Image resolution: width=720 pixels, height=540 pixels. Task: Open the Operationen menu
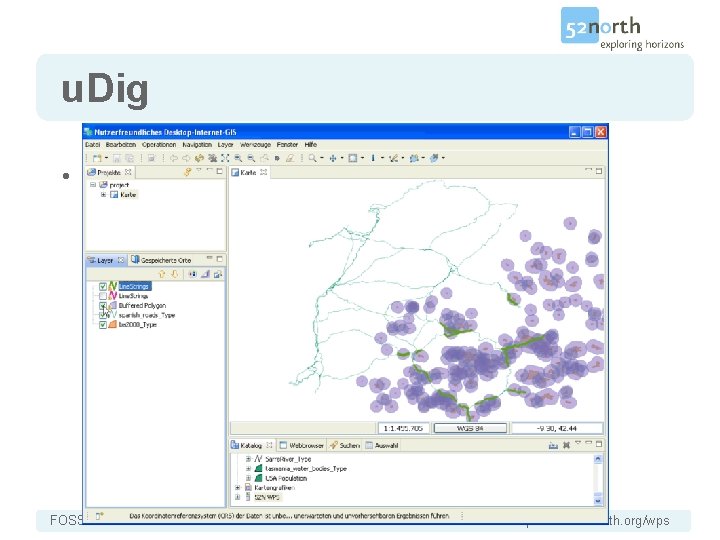tap(159, 145)
